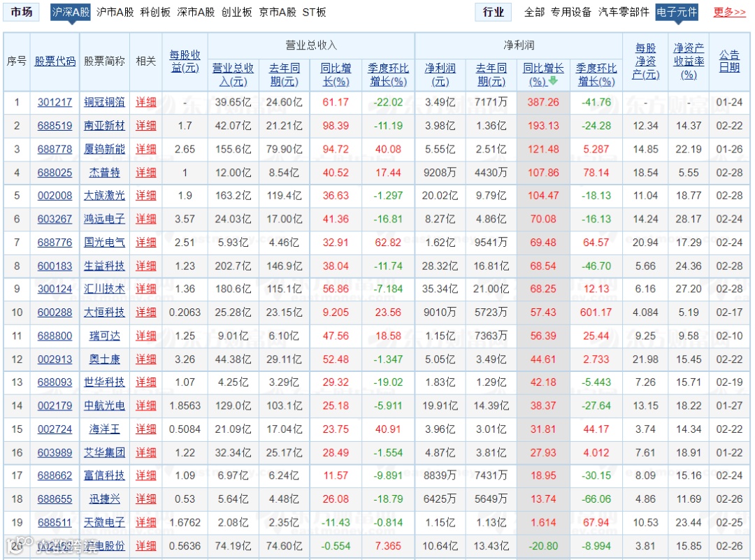
Task: Open stock code 688519 link
Action: click(55, 126)
